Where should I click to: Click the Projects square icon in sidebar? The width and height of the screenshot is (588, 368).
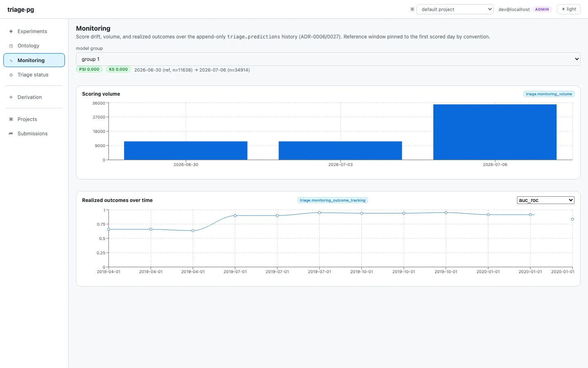[11, 119]
